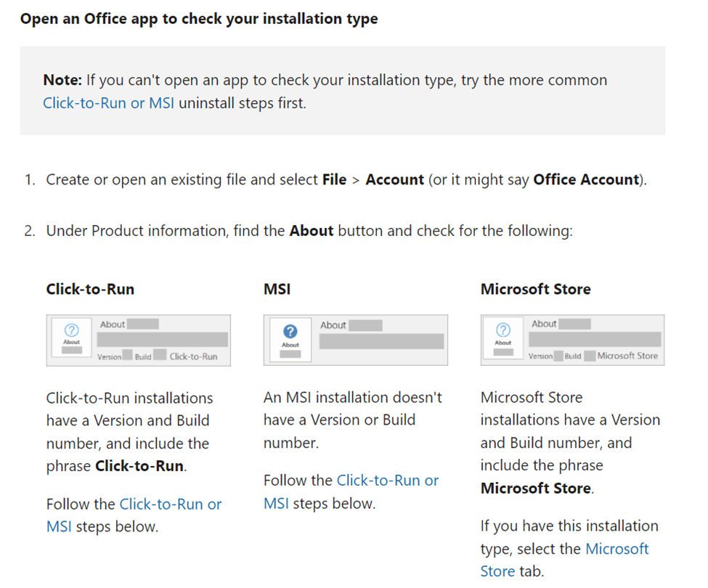Click the bold 'About' word in step 2
This screenshot has width=708, height=588.
tap(311, 231)
